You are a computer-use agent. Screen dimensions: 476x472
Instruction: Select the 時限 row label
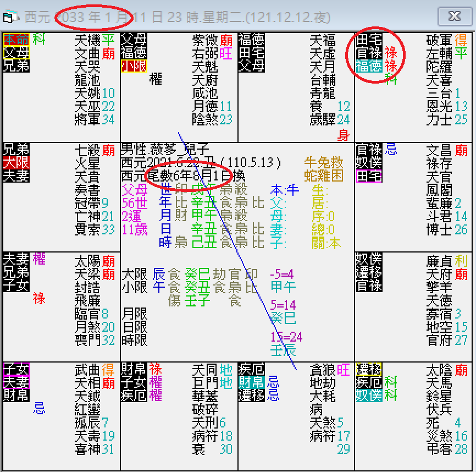(x=134, y=340)
